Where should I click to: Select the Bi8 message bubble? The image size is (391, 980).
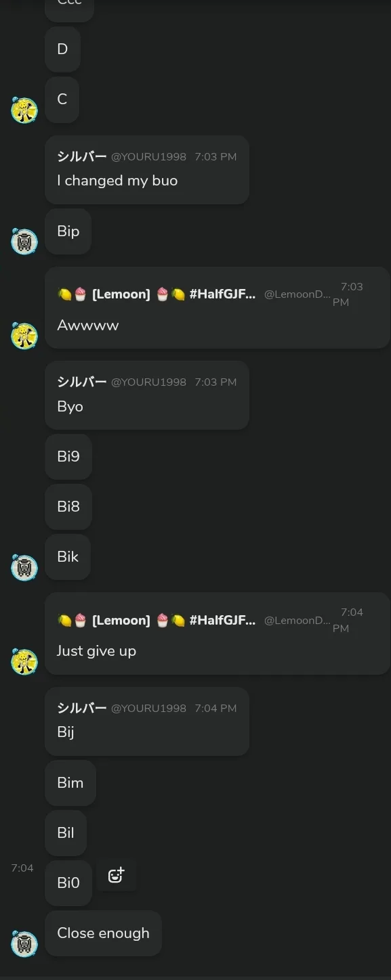point(68,507)
